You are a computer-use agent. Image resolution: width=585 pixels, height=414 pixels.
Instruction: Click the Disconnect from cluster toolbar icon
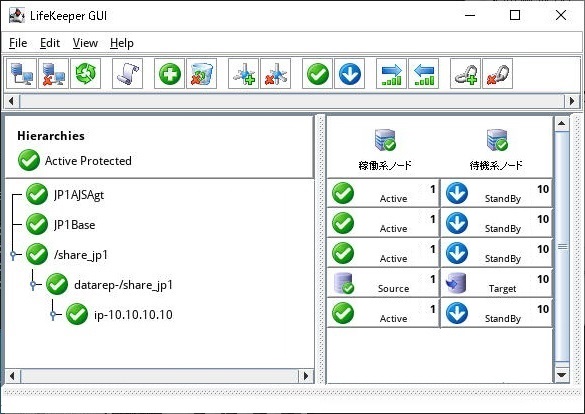tap(53, 73)
